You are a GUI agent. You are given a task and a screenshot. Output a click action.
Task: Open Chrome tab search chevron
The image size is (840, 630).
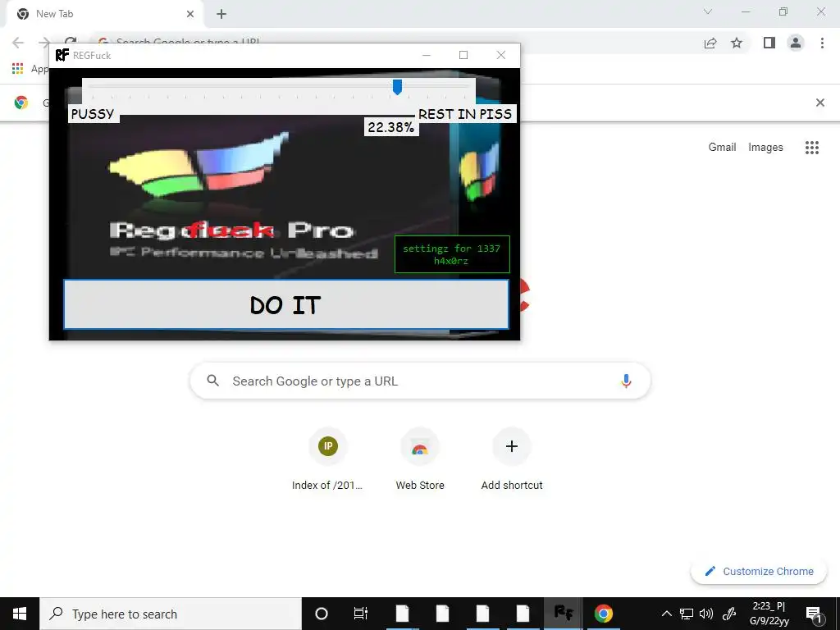pyautogui.click(x=708, y=11)
